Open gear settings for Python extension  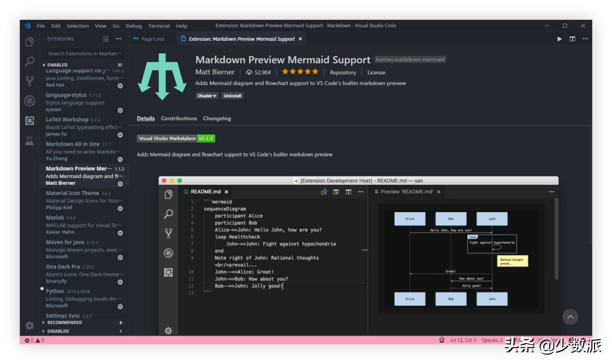(120, 307)
